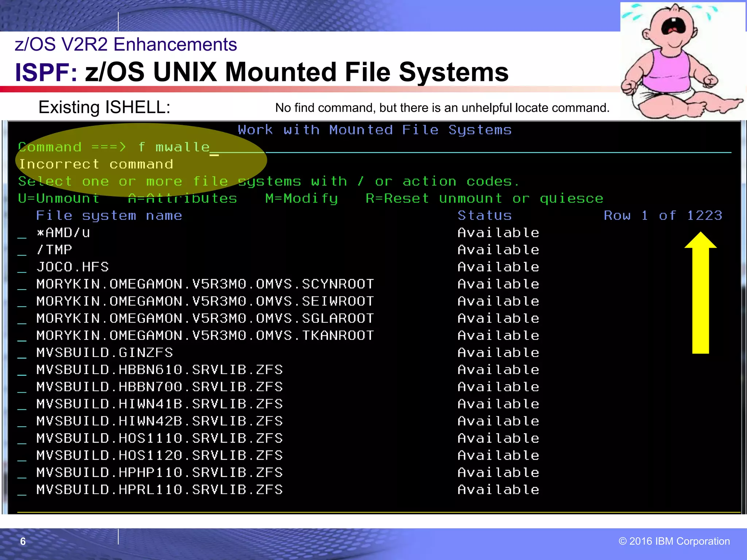Viewport: 747px width, 560px height.
Task: Click action field for MVSBUILD.HIWN42B.SRVLIB.ZFS
Action: (x=22, y=422)
